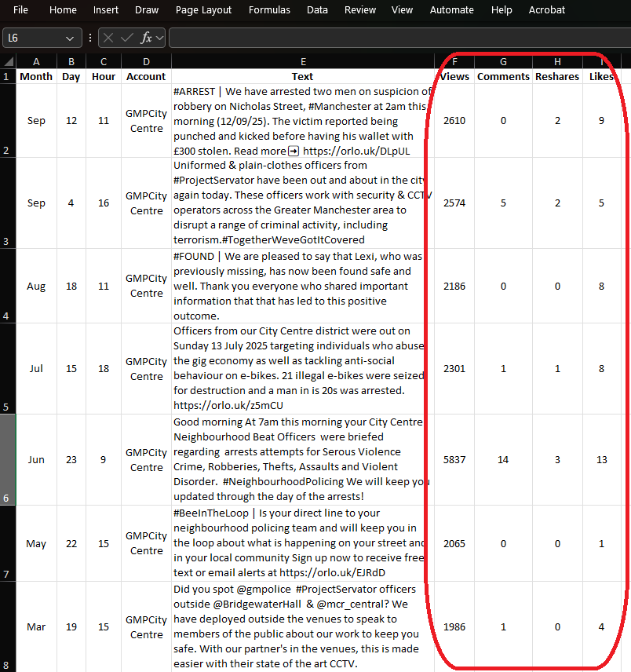
Task: Click the Enter checkmark icon in formula bar
Action: point(126,38)
